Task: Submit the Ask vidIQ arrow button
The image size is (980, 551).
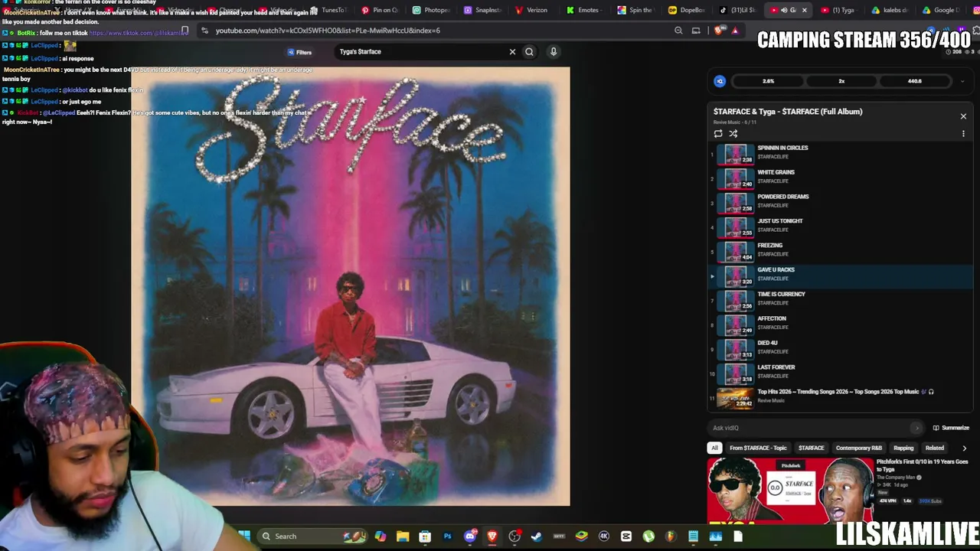Action: click(917, 429)
